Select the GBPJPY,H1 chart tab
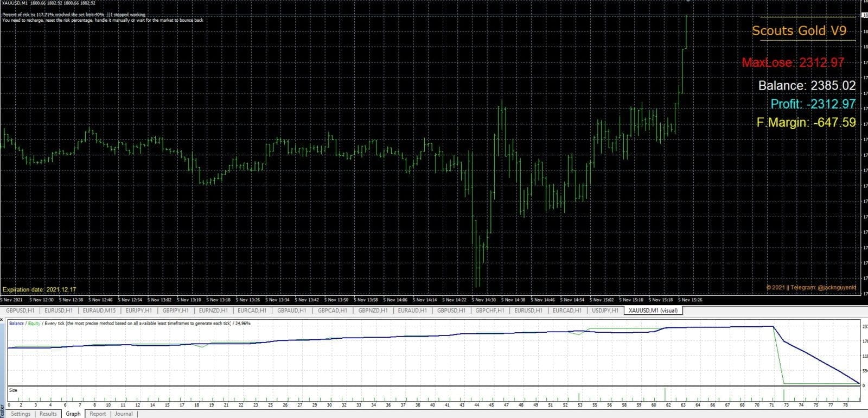The height and width of the screenshot is (418, 868). pos(175,311)
